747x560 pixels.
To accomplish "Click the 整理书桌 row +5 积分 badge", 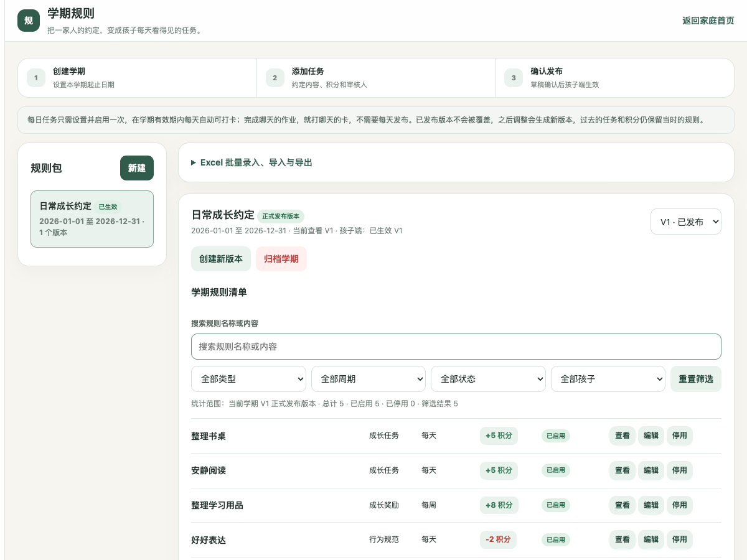I will pos(499,436).
